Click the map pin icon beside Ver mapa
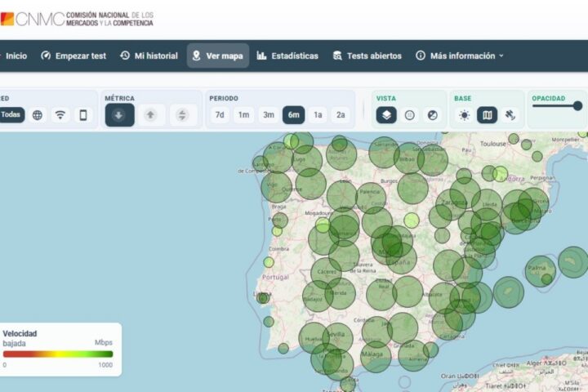The image size is (588, 392). (x=196, y=56)
